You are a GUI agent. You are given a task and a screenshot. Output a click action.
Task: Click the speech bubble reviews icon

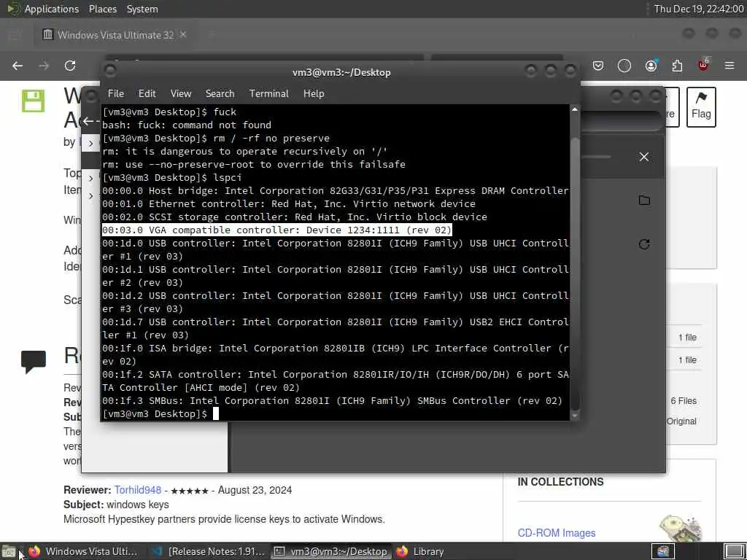click(34, 362)
